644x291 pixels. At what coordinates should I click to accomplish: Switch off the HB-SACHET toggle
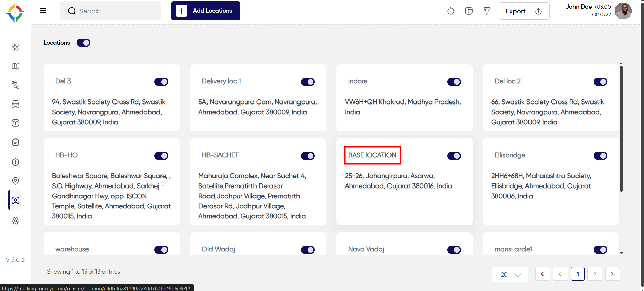point(308,156)
